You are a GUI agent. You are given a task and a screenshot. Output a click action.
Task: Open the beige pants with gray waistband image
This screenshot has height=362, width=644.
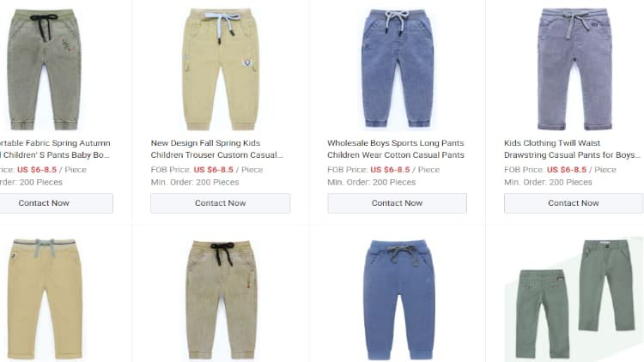(45, 299)
